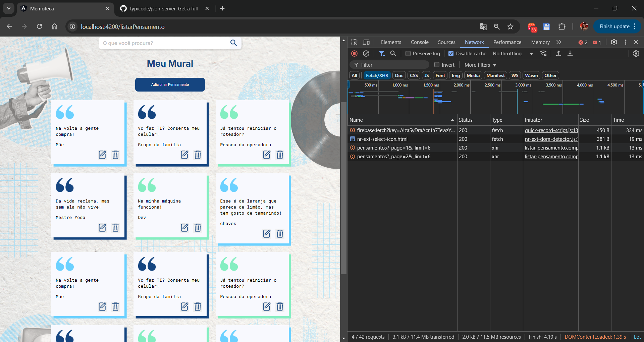644x342 pixels.
Task: Import a HAR file with the upload icon
Action: coord(558,53)
